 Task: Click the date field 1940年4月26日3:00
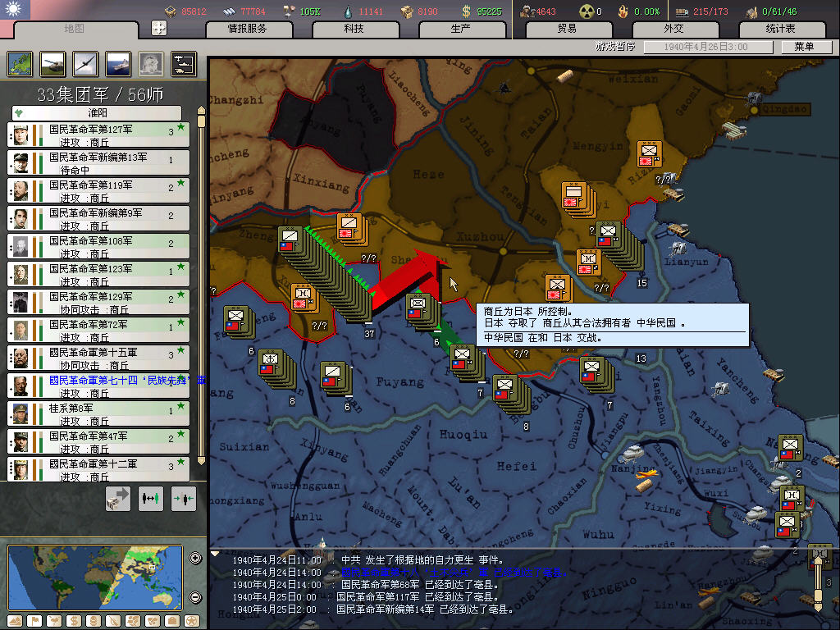[x=708, y=47]
